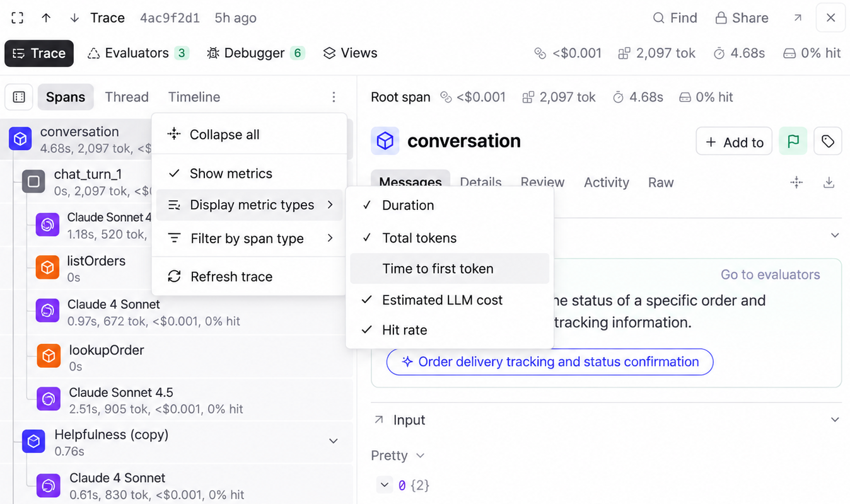
Task: Collapse the Helpfulness (copy) span chevron
Action: pos(334,441)
